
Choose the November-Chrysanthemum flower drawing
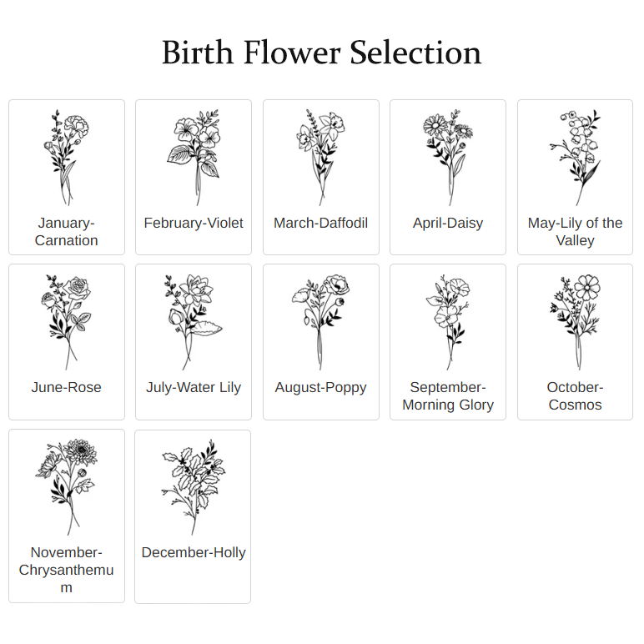click(67, 487)
